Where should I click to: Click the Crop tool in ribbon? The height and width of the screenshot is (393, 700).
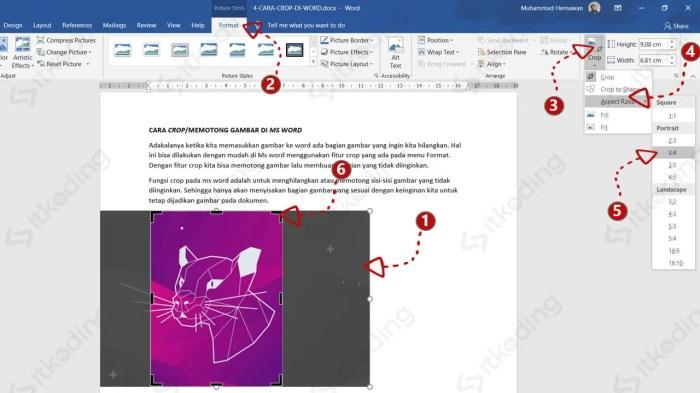point(594,50)
